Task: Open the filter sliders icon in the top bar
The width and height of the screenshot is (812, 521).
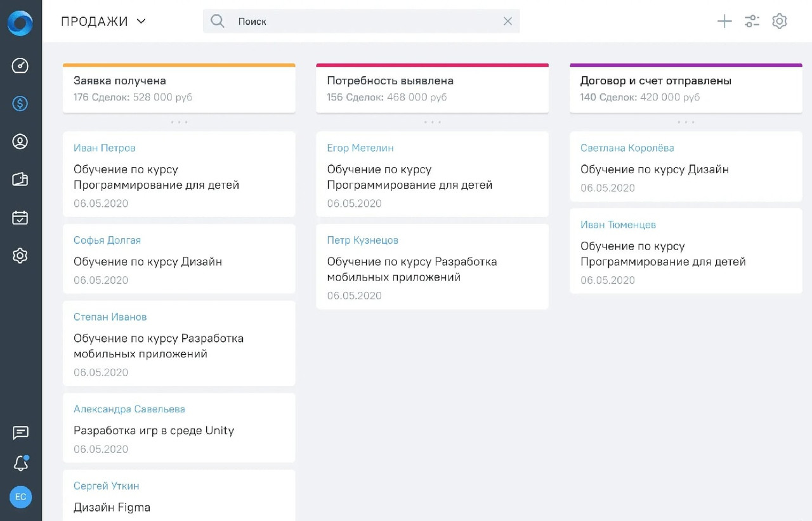Action: tap(752, 21)
